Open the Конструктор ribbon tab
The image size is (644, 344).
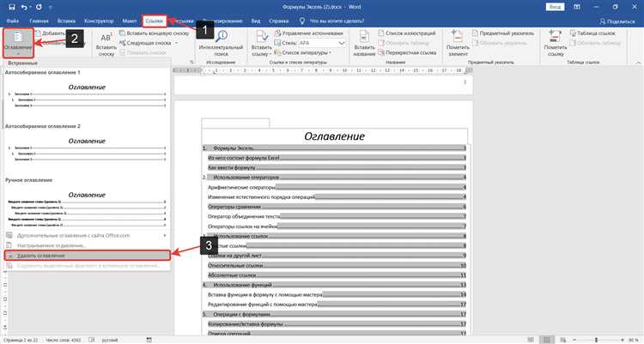[99, 21]
